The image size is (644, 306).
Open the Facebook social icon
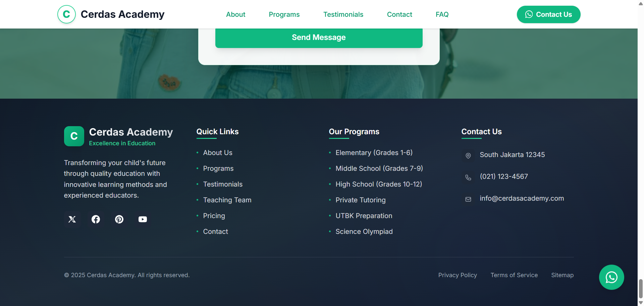coord(96,219)
